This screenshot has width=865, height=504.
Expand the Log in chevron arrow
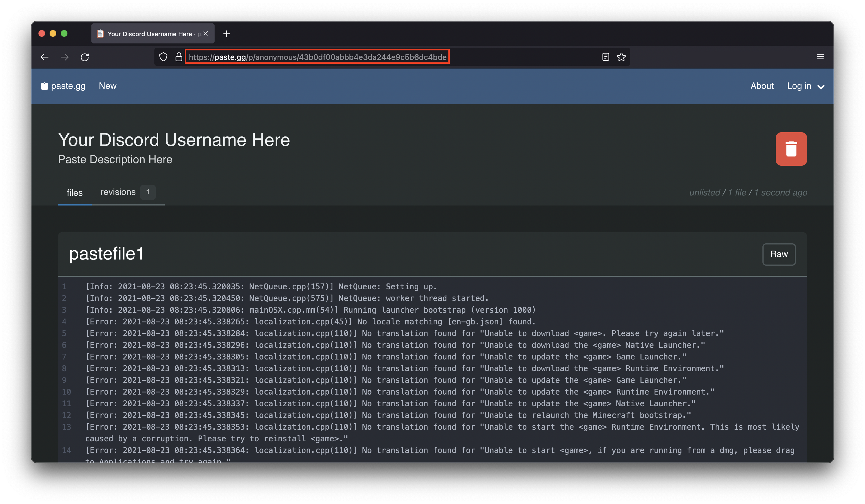(821, 87)
